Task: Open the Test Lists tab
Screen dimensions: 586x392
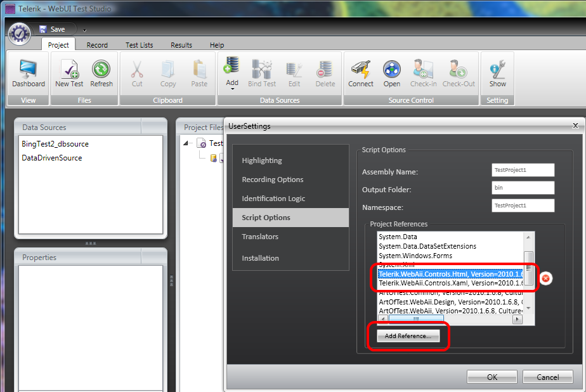Action: (x=139, y=45)
